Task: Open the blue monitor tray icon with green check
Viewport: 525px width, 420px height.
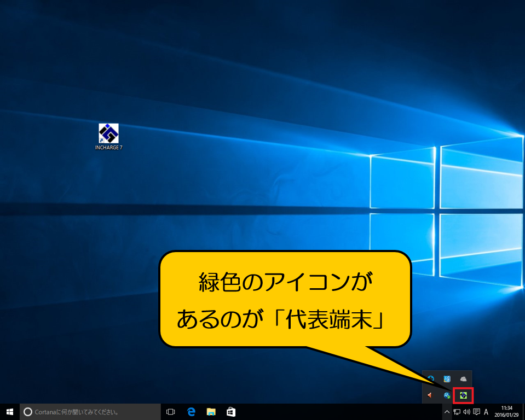Action: coord(447,395)
